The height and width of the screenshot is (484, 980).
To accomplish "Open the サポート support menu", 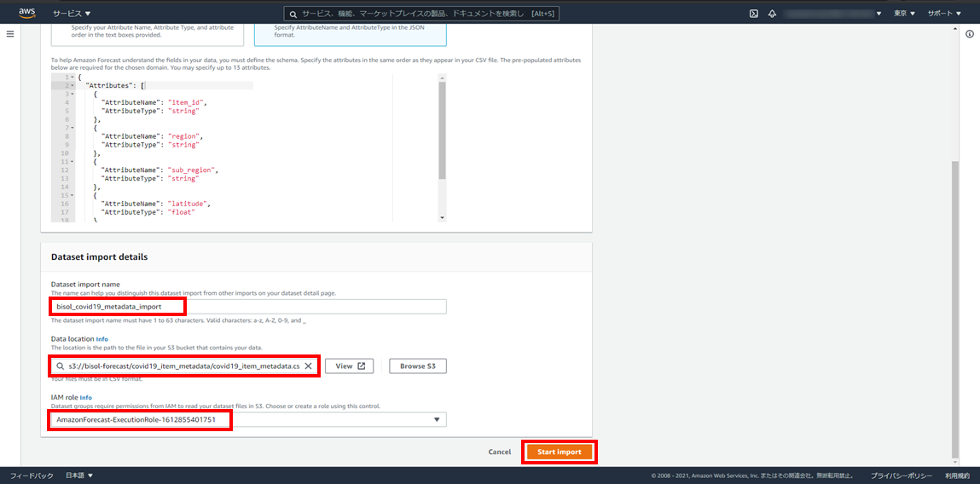I will point(944,14).
